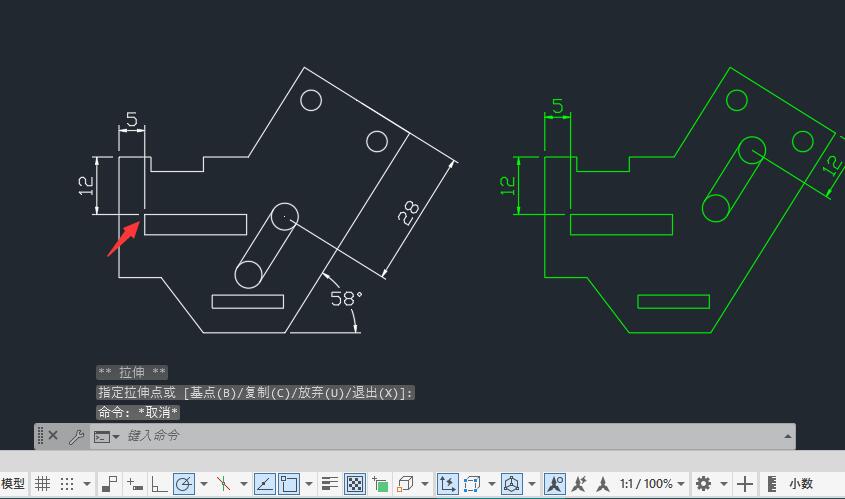The image size is (845, 499).
Task: Click the 指定拉伸点或 prompt line
Action: [255, 393]
